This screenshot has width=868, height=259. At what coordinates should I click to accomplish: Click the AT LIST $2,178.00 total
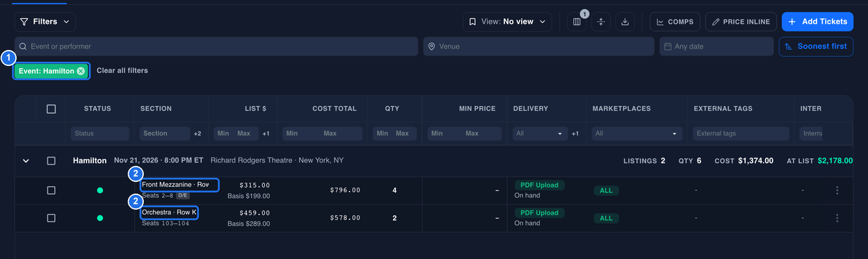pos(820,160)
